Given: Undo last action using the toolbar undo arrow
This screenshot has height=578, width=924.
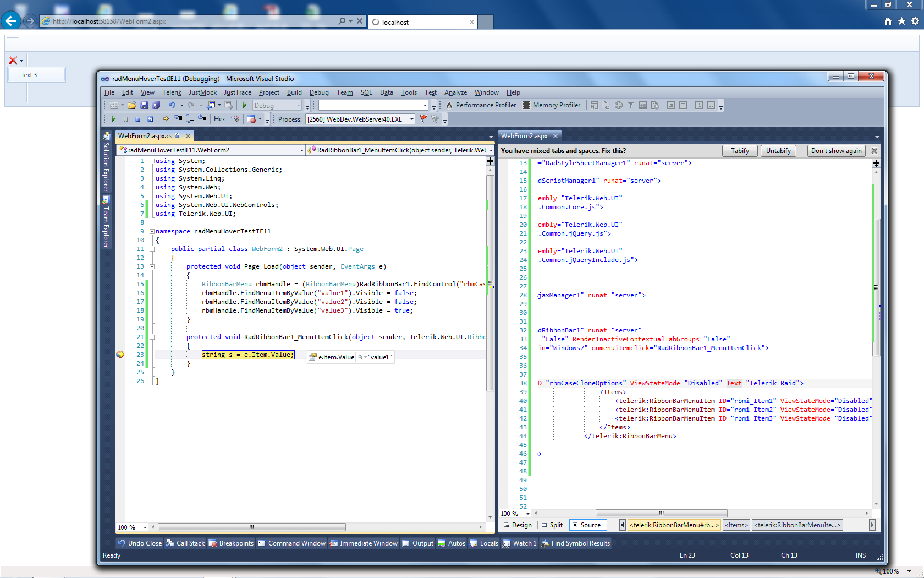Looking at the screenshot, I should [172, 105].
